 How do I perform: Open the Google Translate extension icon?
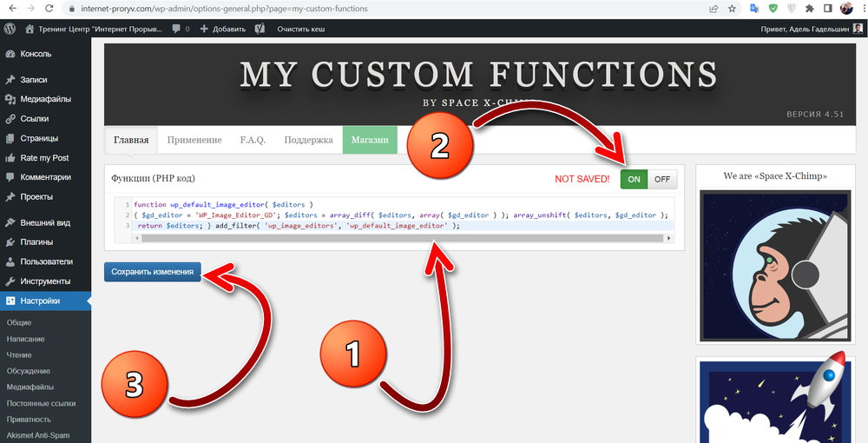coord(754,9)
